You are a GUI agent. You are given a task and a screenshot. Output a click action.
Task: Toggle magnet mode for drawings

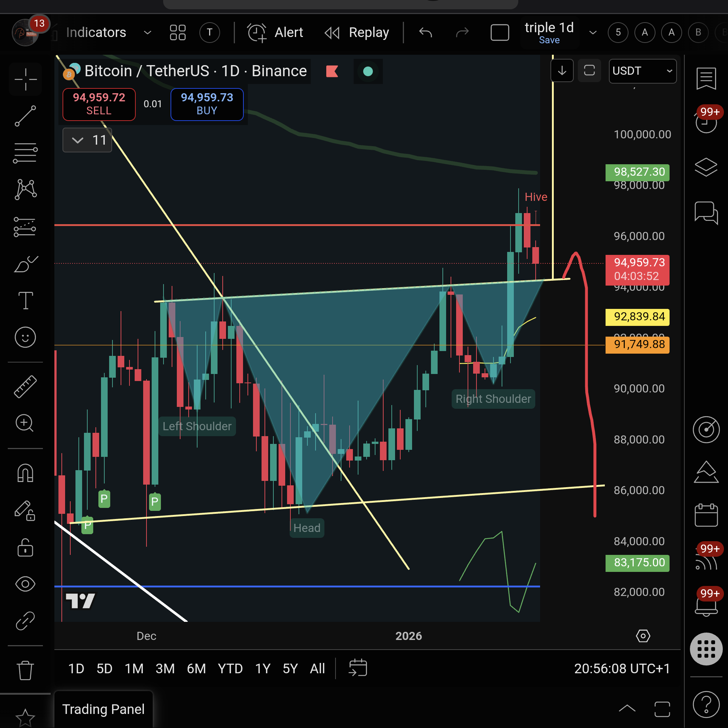[25, 473]
